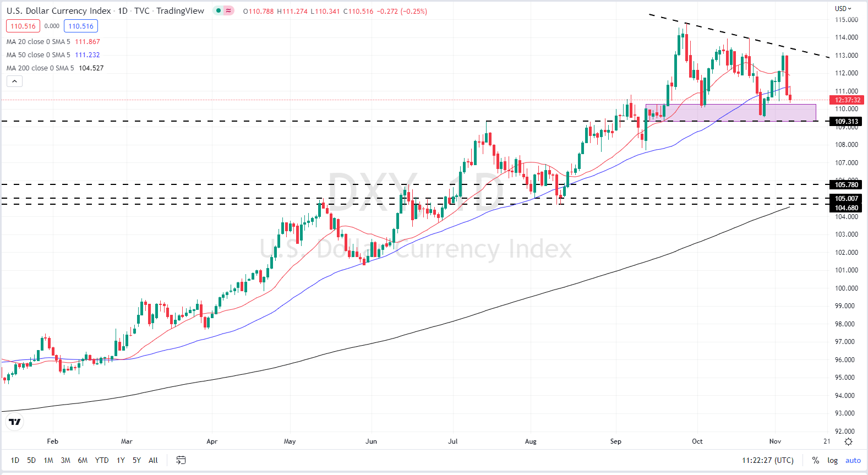
Task: Click the red countdown 12:37:32 price label
Action: pos(847,100)
